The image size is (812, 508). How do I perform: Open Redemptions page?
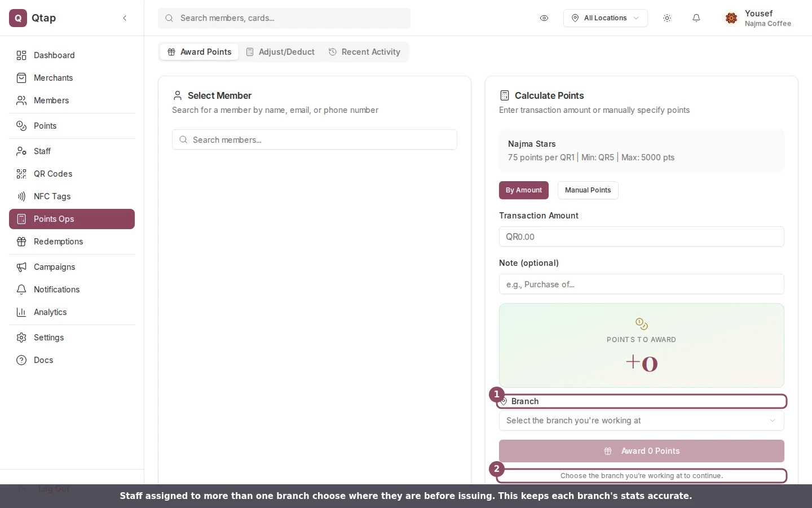point(72,242)
